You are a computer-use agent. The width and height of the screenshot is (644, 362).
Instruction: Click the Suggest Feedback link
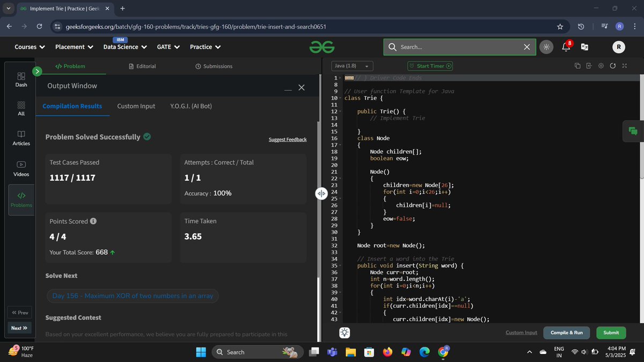click(x=288, y=139)
